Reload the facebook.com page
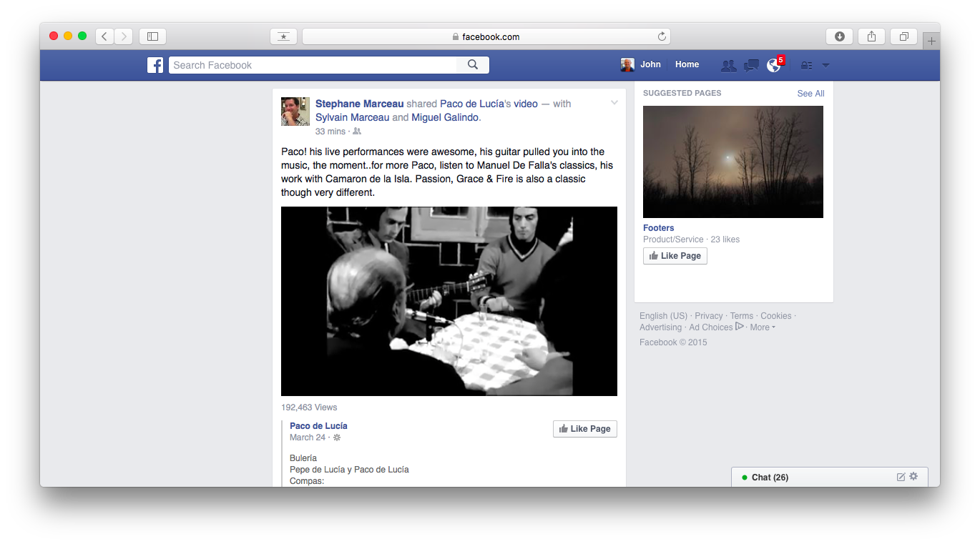This screenshot has width=980, height=544. click(x=662, y=36)
